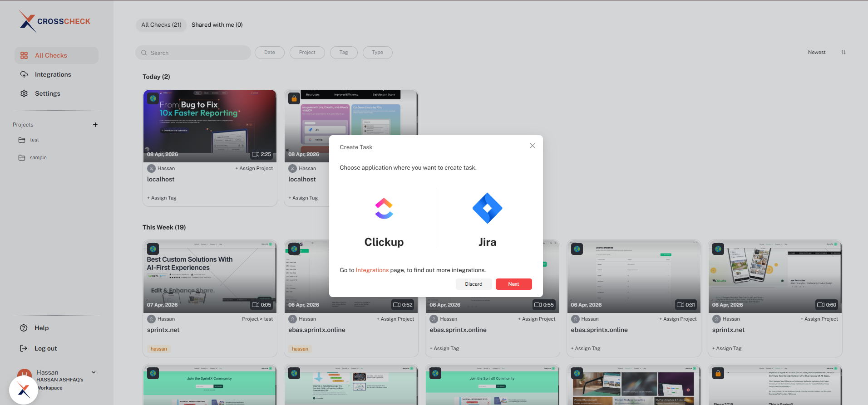Switch to All Checks (21) tab
This screenshot has width=868, height=405.
(161, 25)
